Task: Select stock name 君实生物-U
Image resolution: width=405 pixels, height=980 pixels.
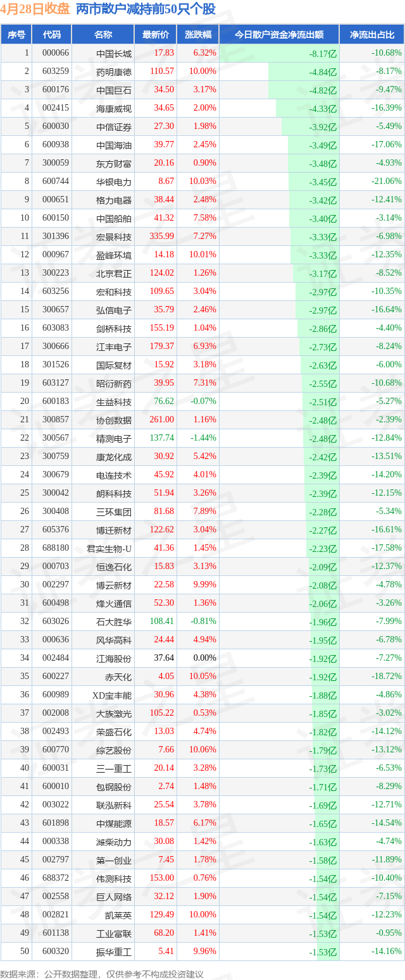Action: [109, 548]
